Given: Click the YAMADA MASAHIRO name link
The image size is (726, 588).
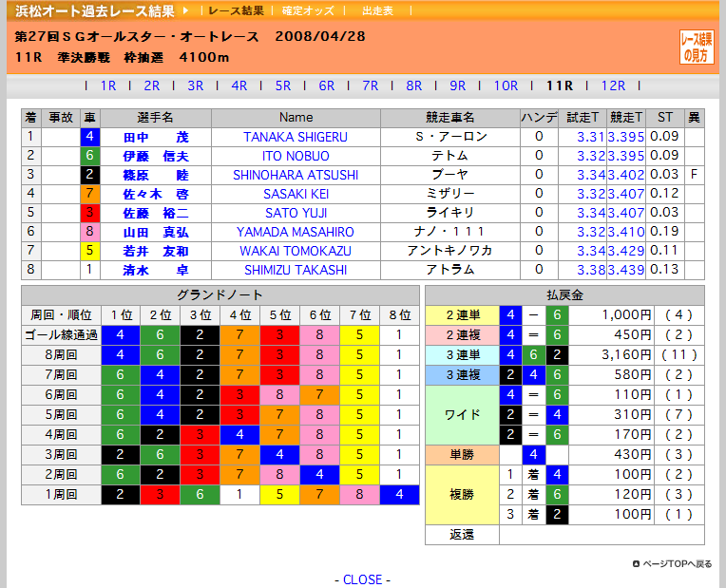Looking at the screenshot, I should pyautogui.click(x=296, y=232).
